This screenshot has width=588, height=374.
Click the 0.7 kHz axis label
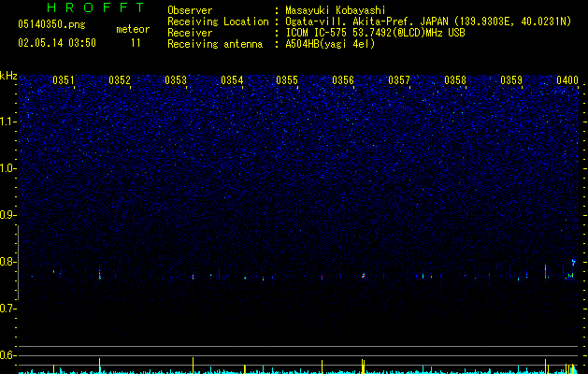(7, 309)
